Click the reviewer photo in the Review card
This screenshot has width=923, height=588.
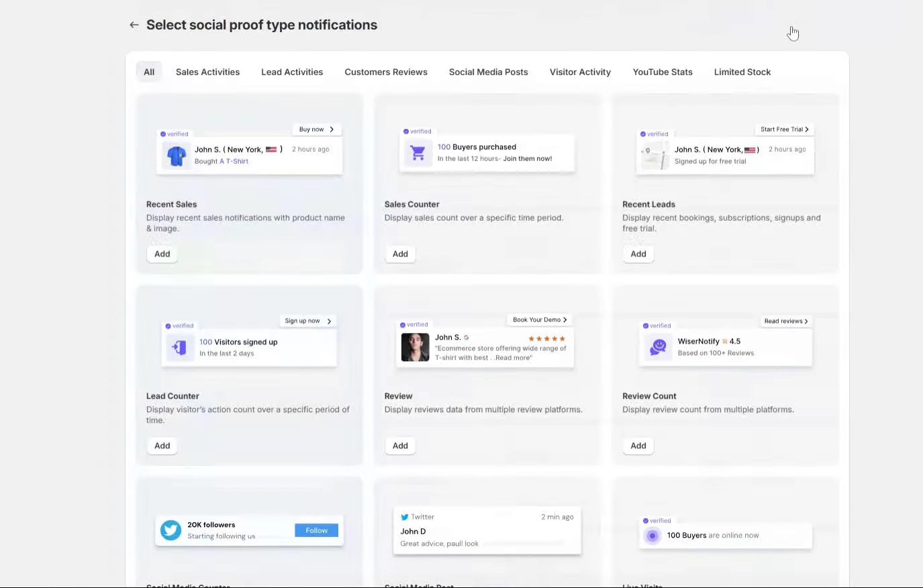click(x=415, y=347)
